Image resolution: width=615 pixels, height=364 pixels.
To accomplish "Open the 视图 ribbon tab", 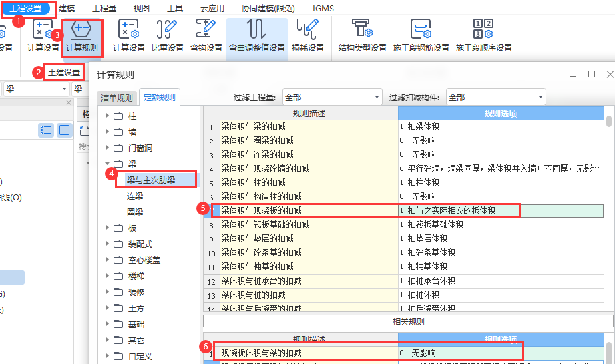I will [141, 8].
